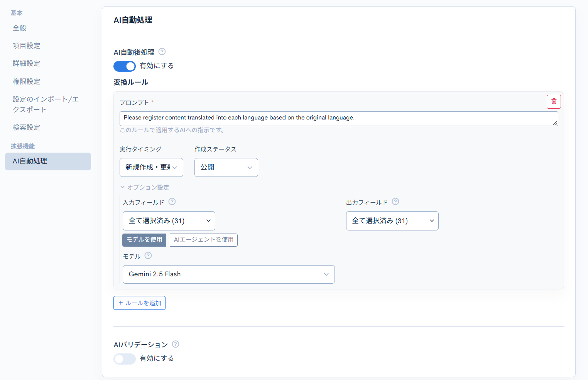This screenshot has height=380, width=588.
Task: Enable the AIバリデーション toggle switch
Action: pyautogui.click(x=125, y=359)
